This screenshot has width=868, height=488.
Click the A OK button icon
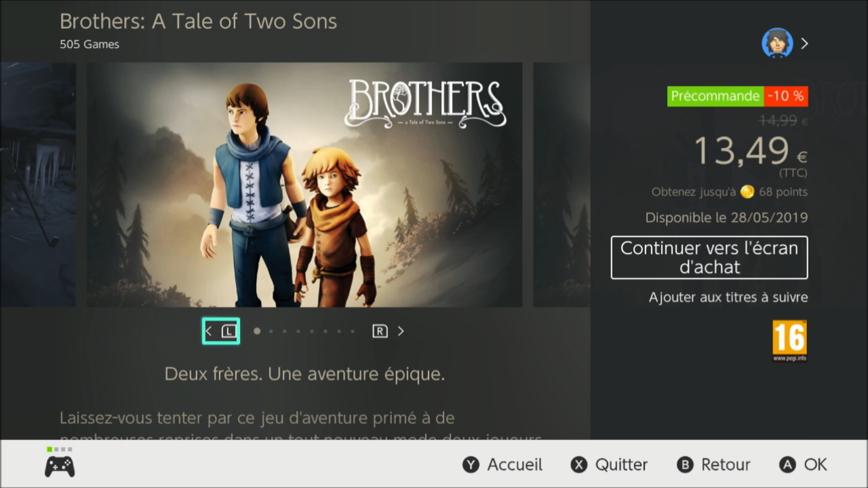pyautogui.click(x=787, y=464)
